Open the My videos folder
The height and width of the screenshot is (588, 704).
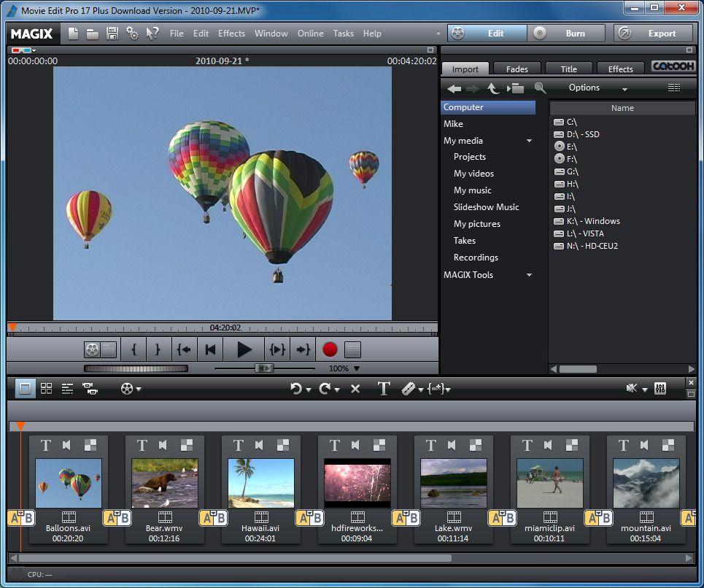click(473, 174)
